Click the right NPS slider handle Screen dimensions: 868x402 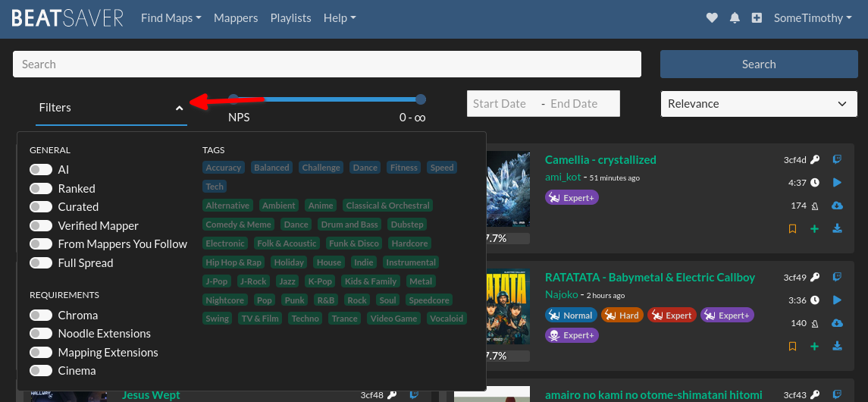pos(421,99)
